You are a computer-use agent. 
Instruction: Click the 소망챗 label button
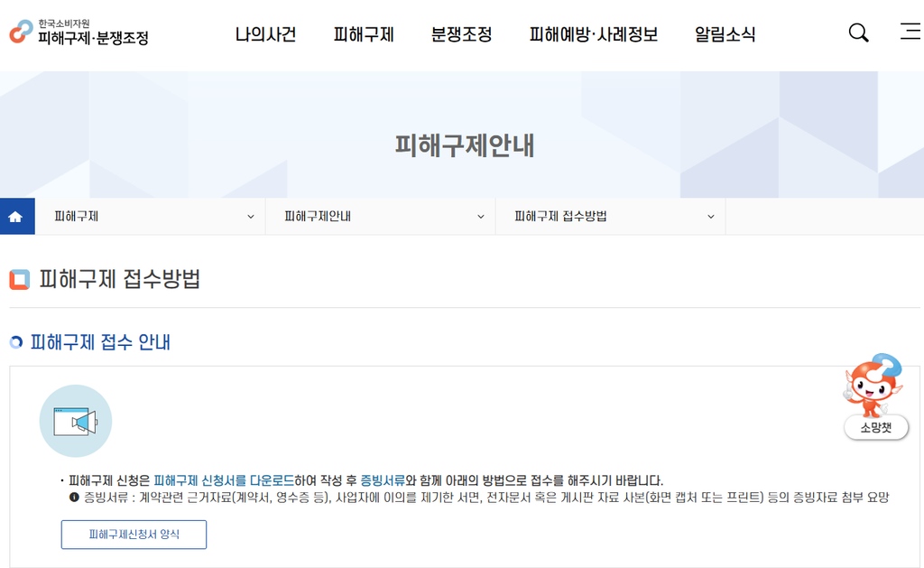(x=876, y=428)
